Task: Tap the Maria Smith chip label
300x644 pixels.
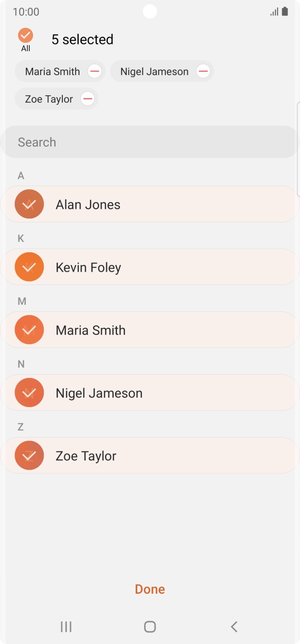Action: pyautogui.click(x=53, y=72)
